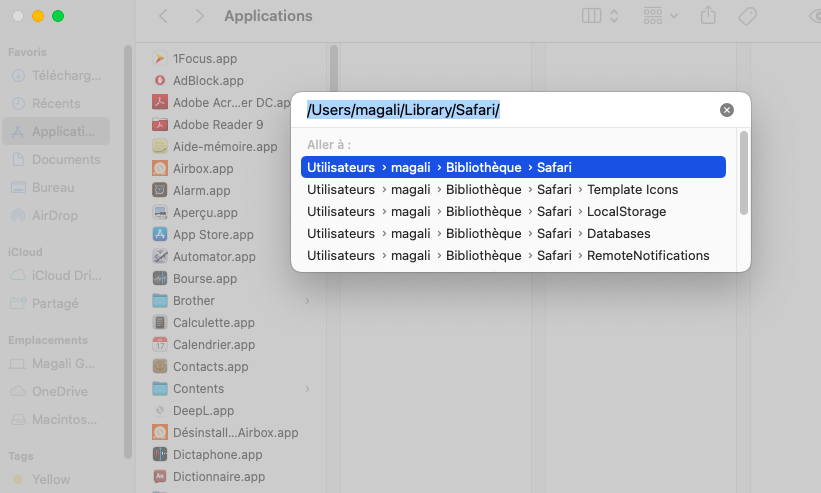The height and width of the screenshot is (493, 821).
Task: Open Bureau in the sidebar
Action: click(57, 187)
